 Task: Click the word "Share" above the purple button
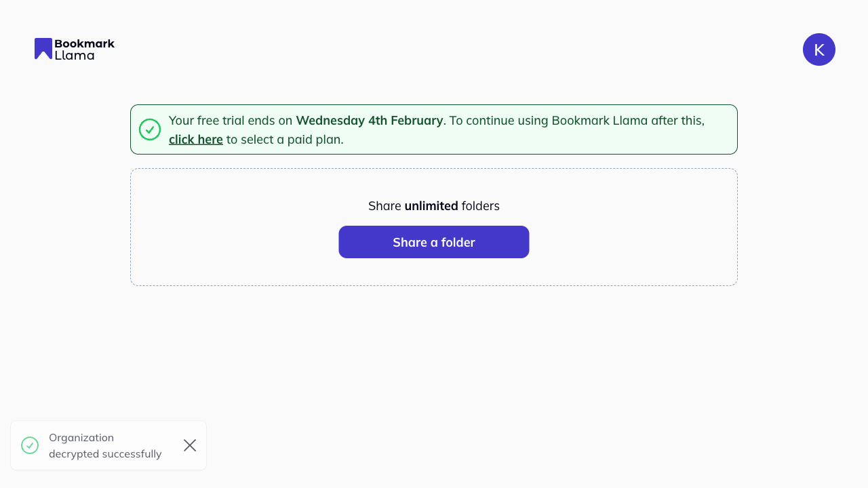pos(384,206)
